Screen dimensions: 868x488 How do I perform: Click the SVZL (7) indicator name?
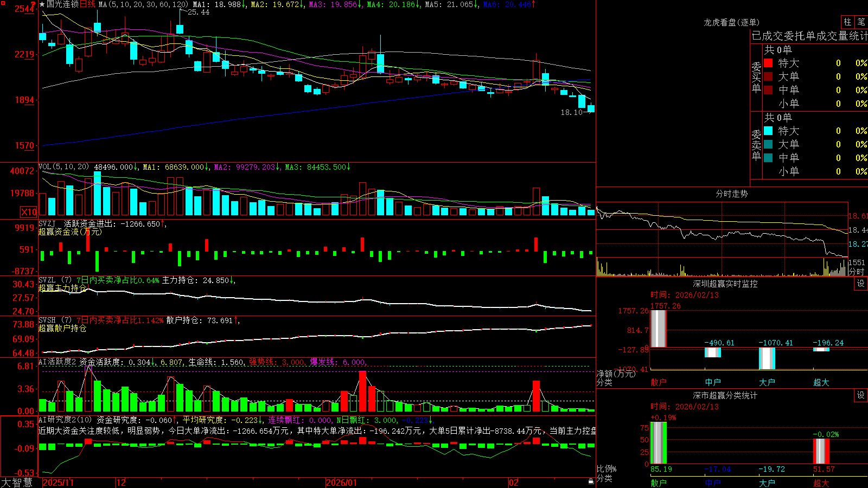point(55,280)
